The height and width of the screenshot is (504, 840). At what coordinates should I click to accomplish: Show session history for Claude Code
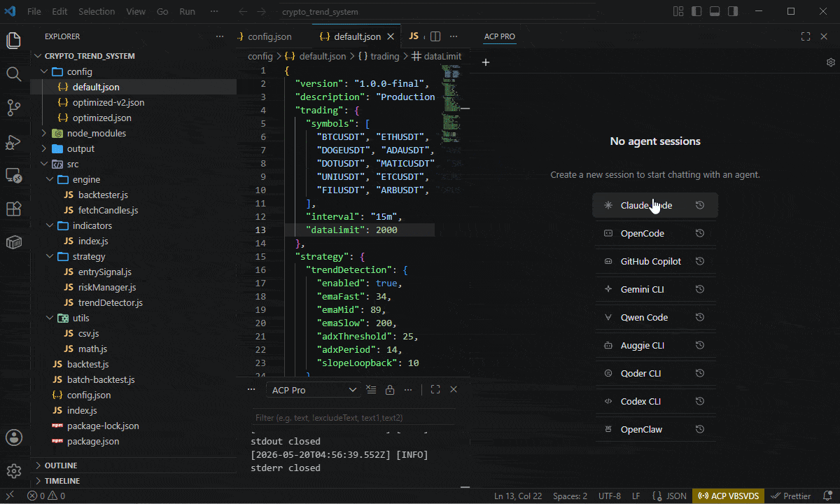(x=699, y=205)
